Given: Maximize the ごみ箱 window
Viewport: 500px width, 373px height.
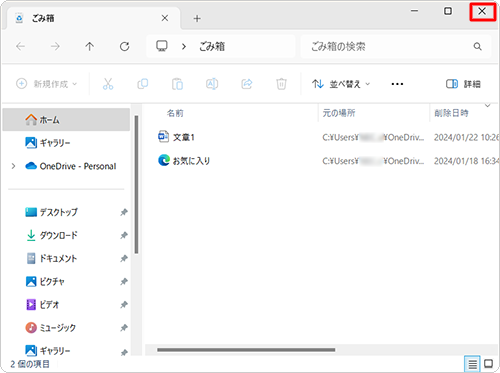Looking at the screenshot, I should (x=448, y=11).
